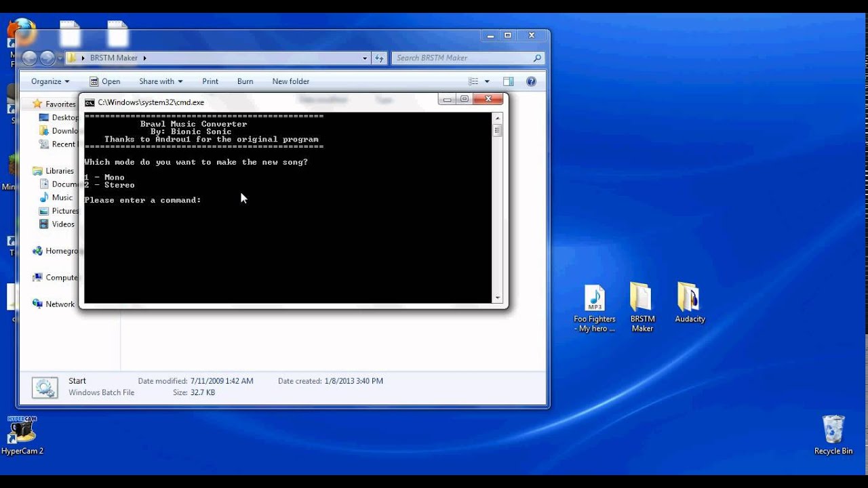Select Homegroup in navigation pane
The width and height of the screenshot is (868, 488).
pos(55,251)
